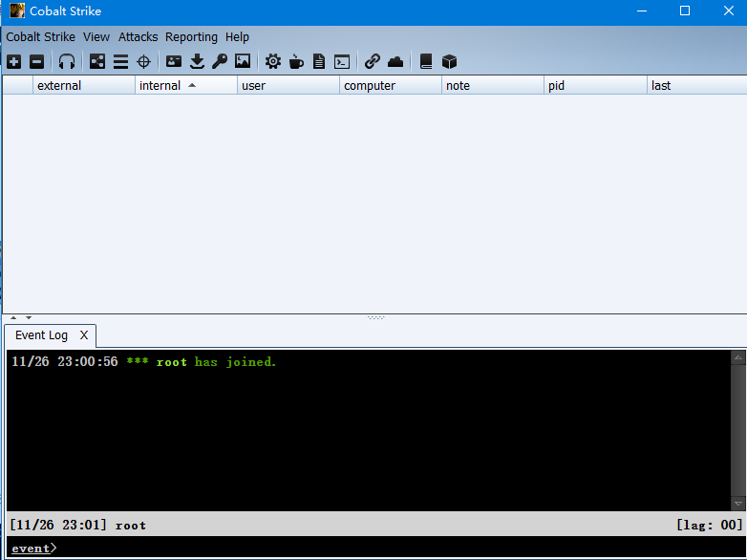747x560 pixels.
Task: Open Keystrokes via the key icon
Action: tap(220, 61)
